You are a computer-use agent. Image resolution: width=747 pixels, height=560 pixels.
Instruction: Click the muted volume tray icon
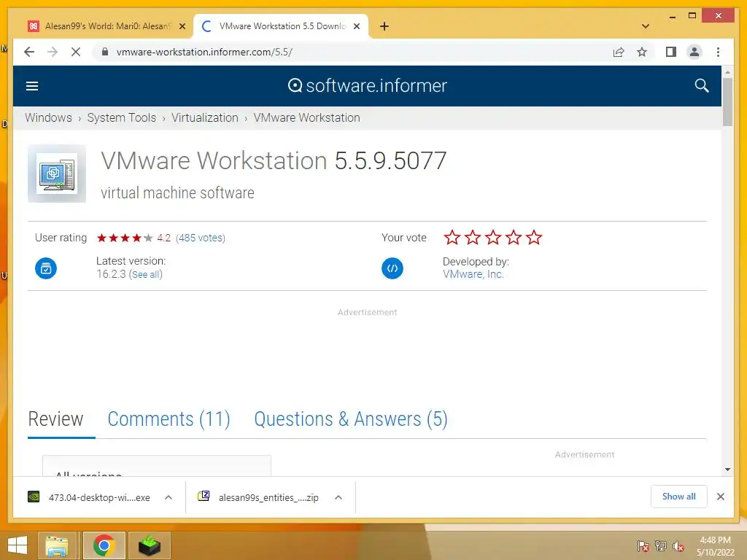tap(678, 546)
